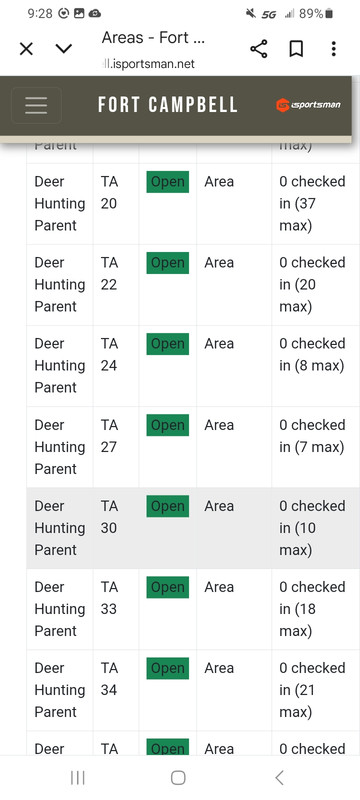The width and height of the screenshot is (360, 800).
Task: Open the Fort Campbell header title
Action: (x=168, y=105)
